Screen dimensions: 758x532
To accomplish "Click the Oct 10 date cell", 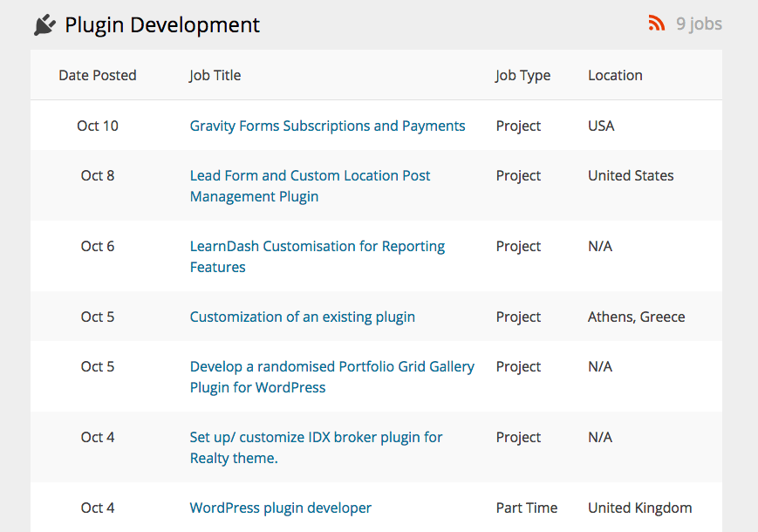I will click(x=98, y=126).
